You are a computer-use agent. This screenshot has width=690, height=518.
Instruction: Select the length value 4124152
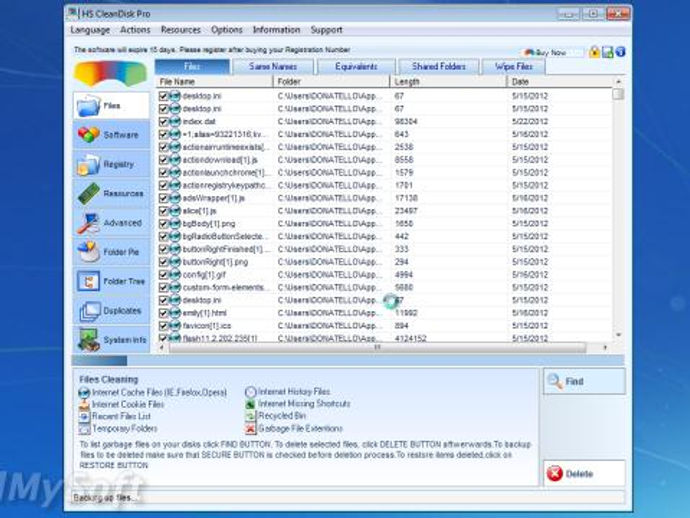[x=410, y=338]
